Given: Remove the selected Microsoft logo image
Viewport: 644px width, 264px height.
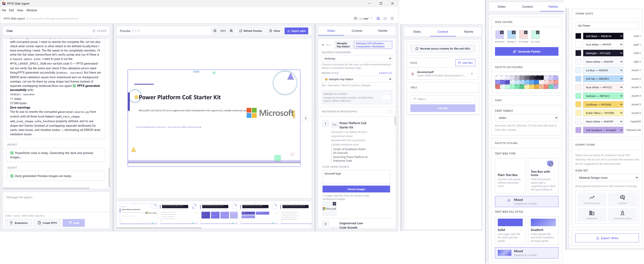Looking at the screenshot, I should tap(334, 204).
